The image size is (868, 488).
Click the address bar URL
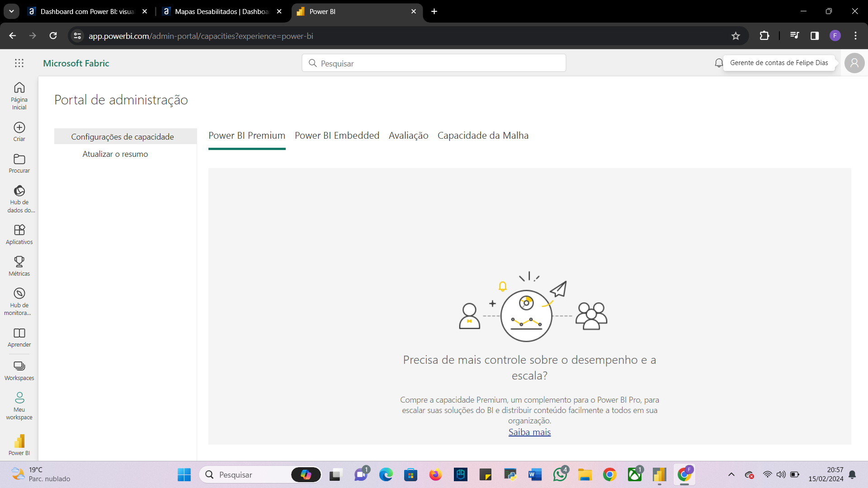tap(201, 36)
